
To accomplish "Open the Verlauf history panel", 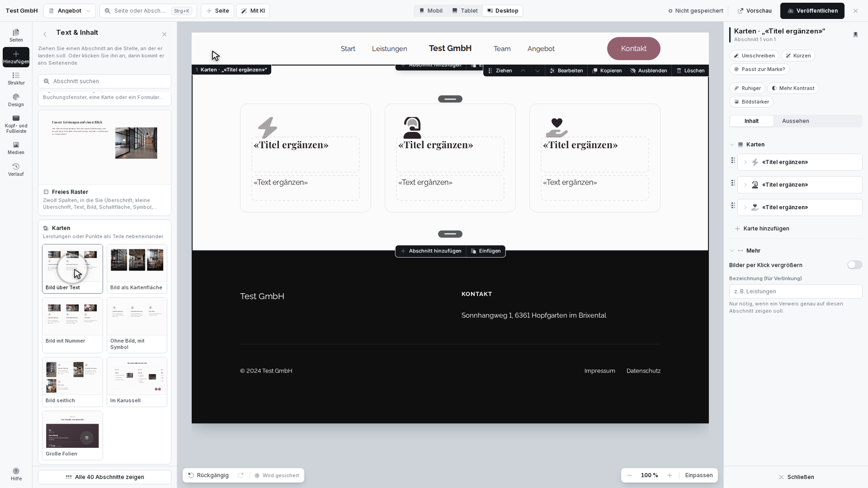I will tap(16, 170).
